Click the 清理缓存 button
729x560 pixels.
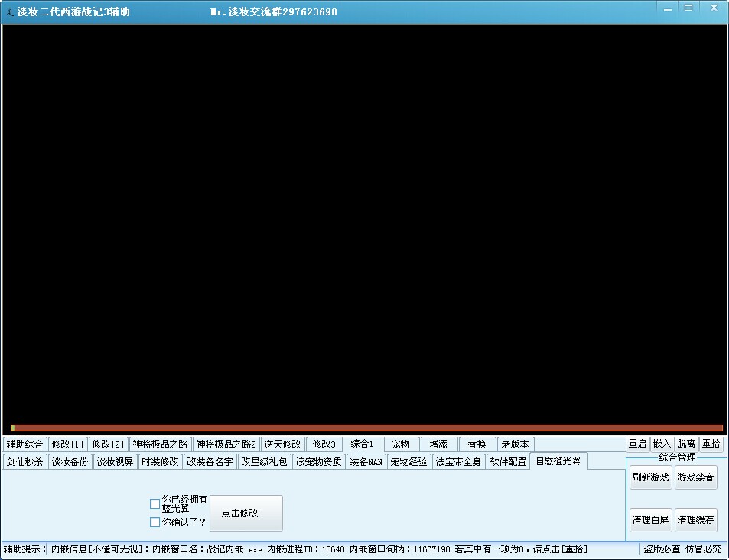tap(695, 520)
